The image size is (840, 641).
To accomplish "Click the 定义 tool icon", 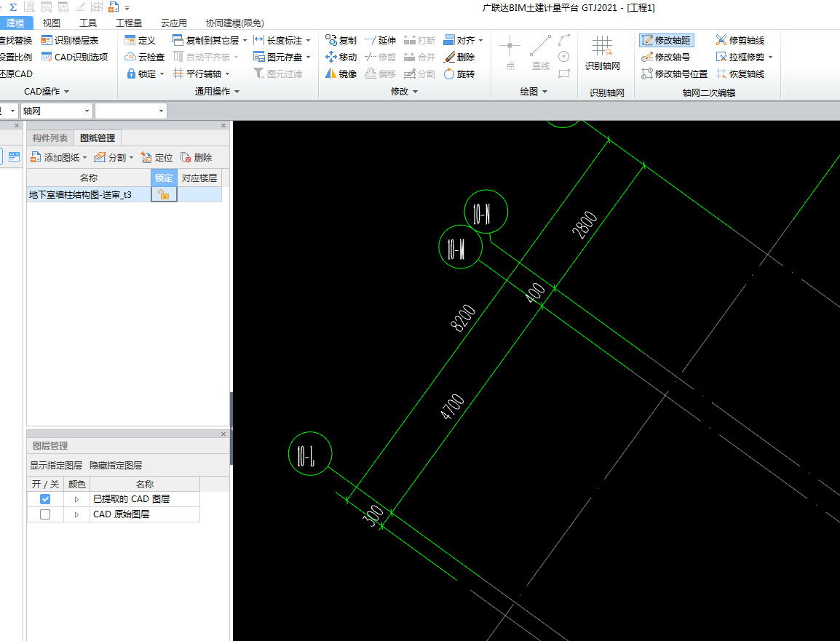I will click(x=130, y=41).
